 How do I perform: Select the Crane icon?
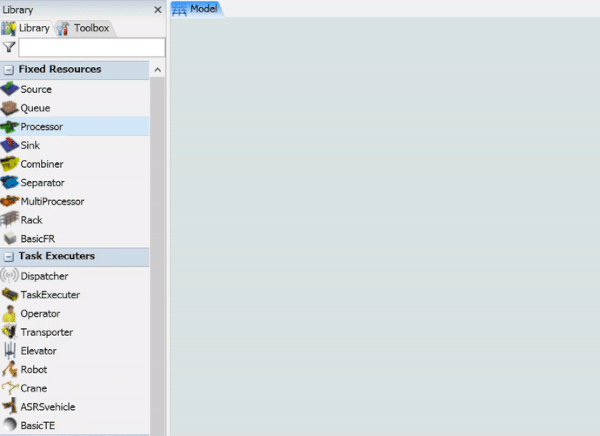(10, 388)
